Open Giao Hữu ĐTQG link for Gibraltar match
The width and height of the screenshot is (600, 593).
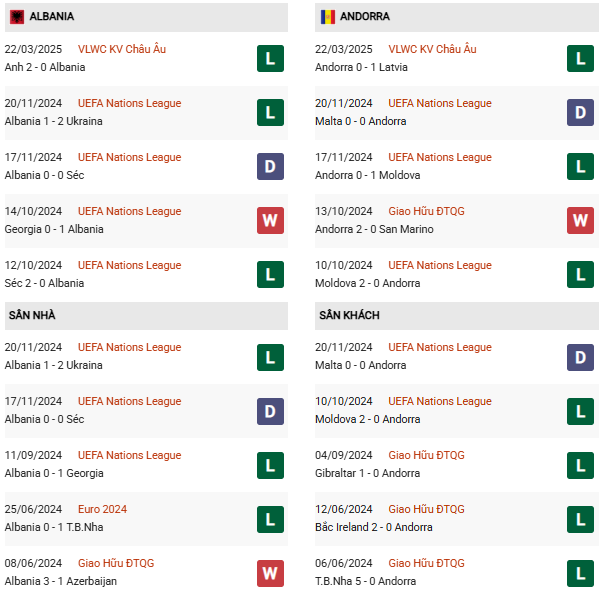pyautogui.click(x=426, y=455)
